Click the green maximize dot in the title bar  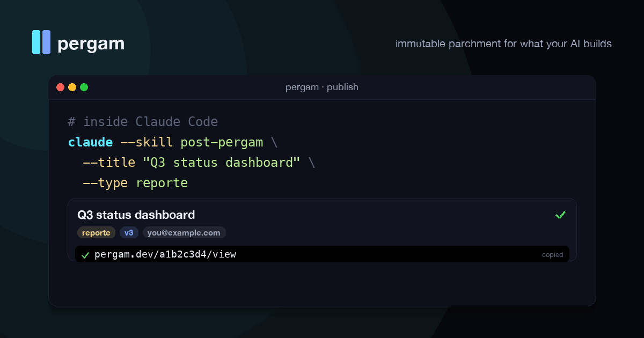(x=84, y=87)
